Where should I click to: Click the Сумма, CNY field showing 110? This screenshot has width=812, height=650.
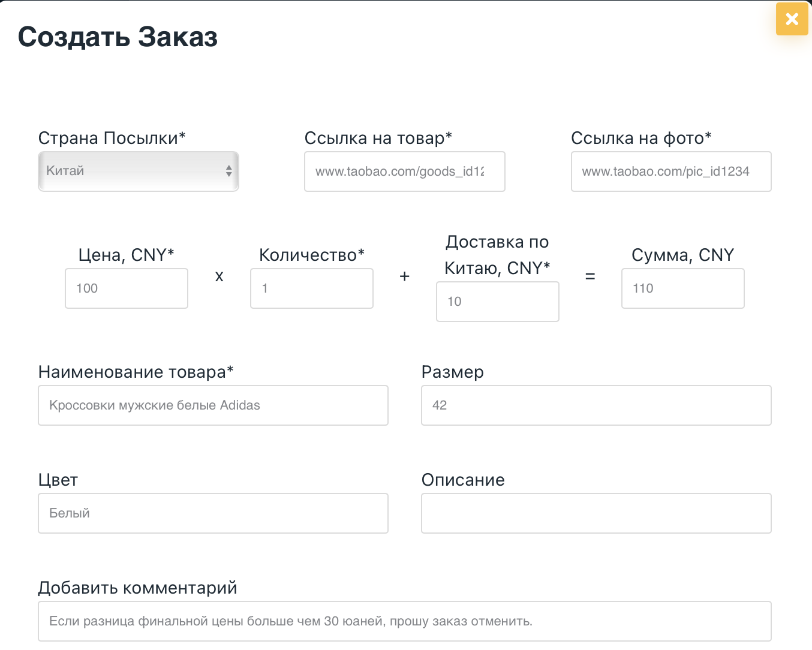[x=682, y=288]
